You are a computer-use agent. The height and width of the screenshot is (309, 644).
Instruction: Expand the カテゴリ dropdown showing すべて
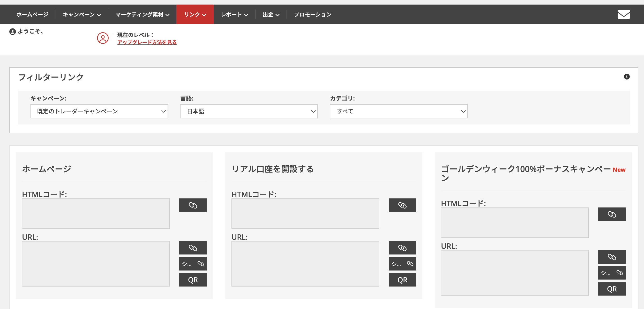(398, 111)
